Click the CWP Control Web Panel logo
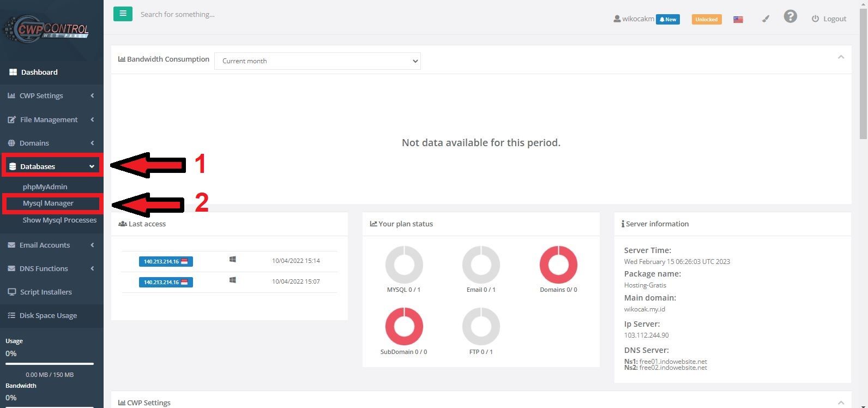 coord(46,29)
